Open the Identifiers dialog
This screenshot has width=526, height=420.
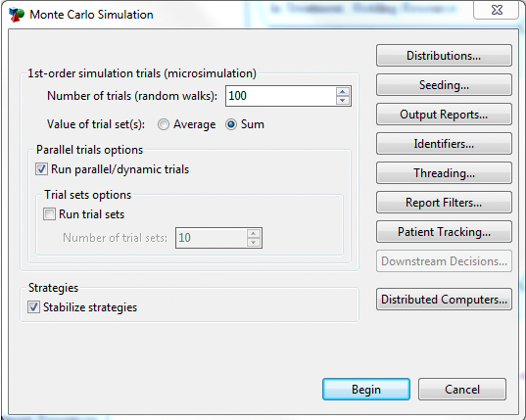(x=444, y=144)
